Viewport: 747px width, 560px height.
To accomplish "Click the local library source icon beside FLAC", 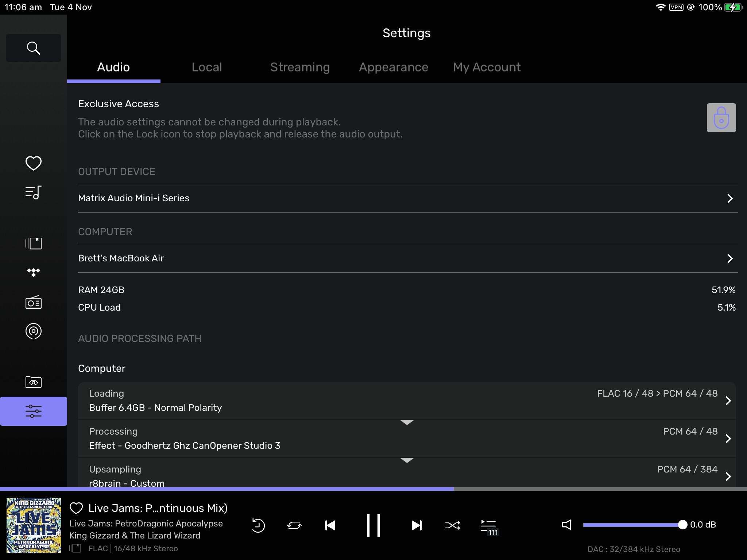I will (x=75, y=548).
